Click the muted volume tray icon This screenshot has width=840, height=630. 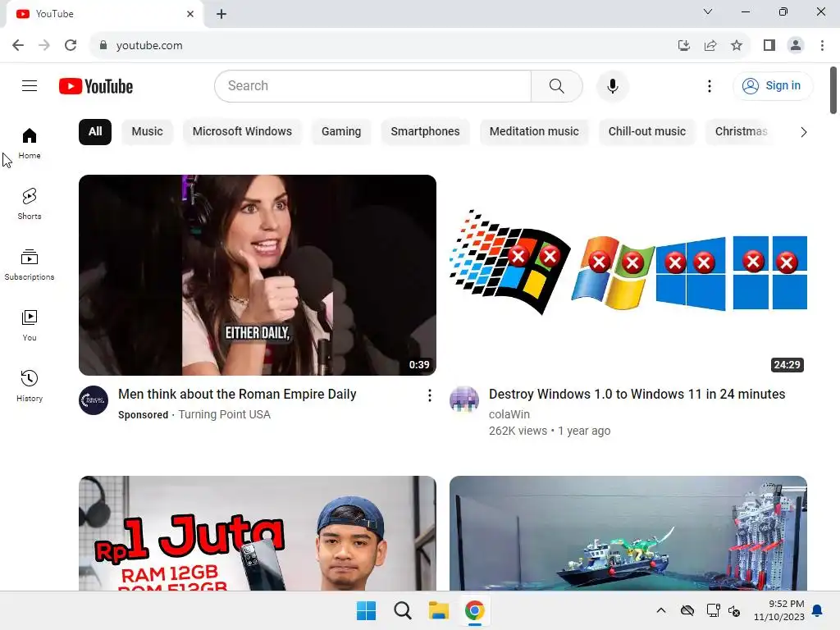pyautogui.click(x=734, y=610)
